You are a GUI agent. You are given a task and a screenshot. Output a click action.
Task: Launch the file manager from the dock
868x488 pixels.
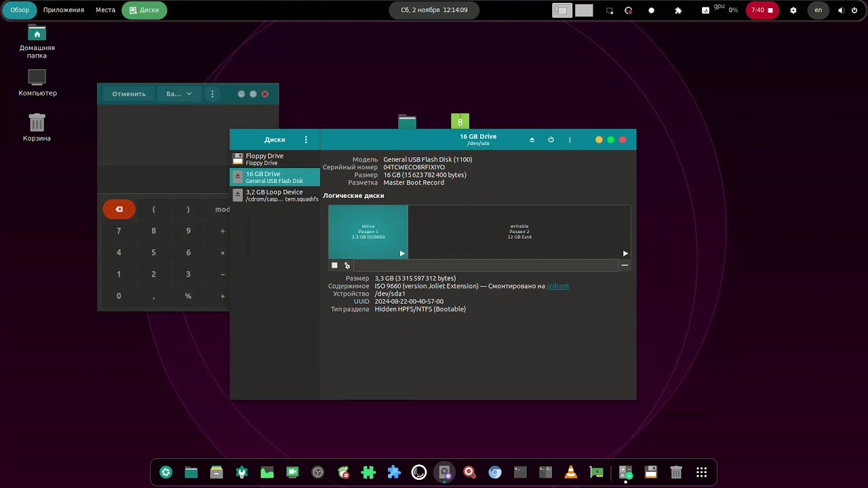[x=191, y=472]
